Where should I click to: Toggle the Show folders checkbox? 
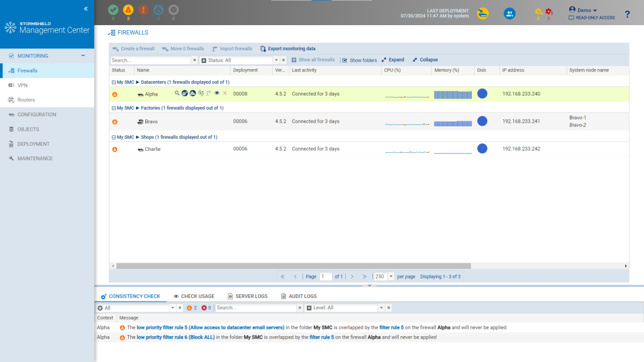pyautogui.click(x=359, y=60)
